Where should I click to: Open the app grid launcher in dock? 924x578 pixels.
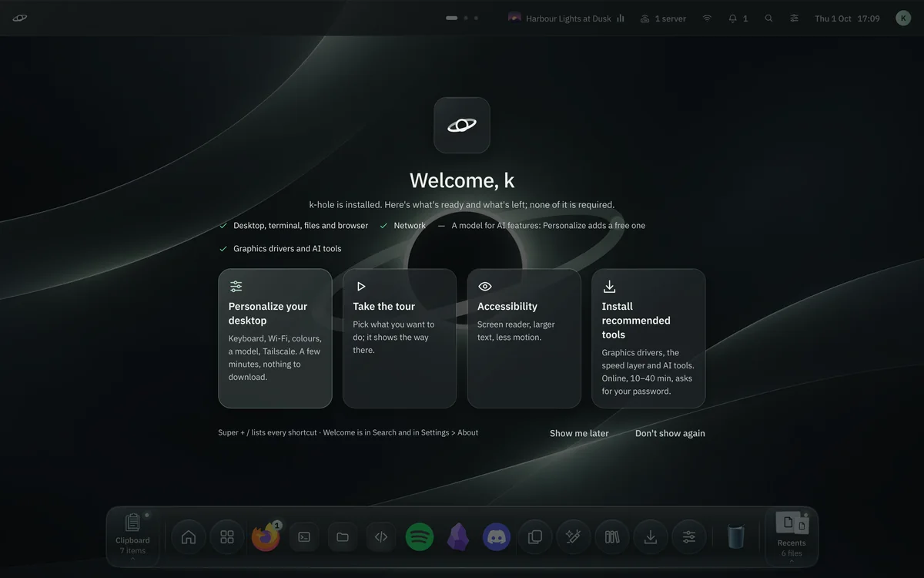click(x=227, y=537)
